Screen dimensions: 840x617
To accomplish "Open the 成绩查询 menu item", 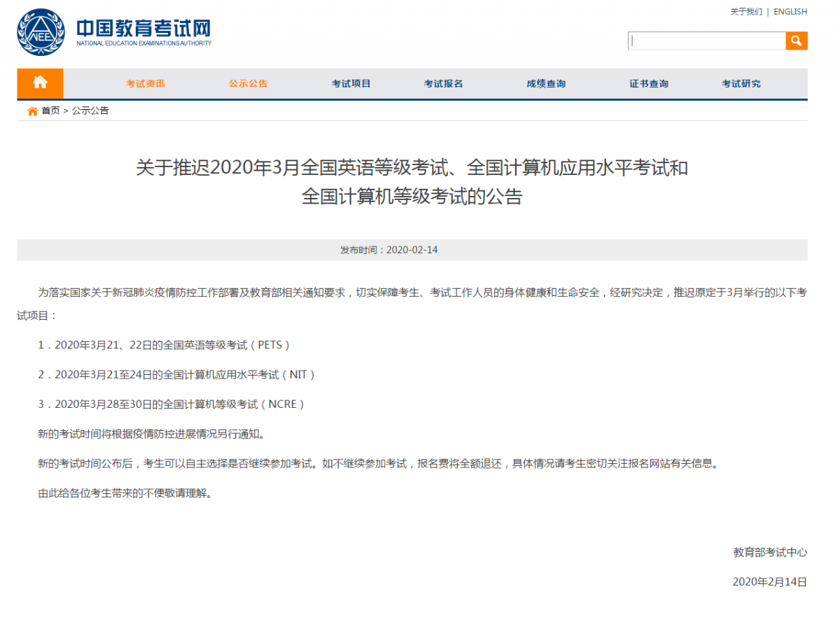I will click(x=546, y=84).
